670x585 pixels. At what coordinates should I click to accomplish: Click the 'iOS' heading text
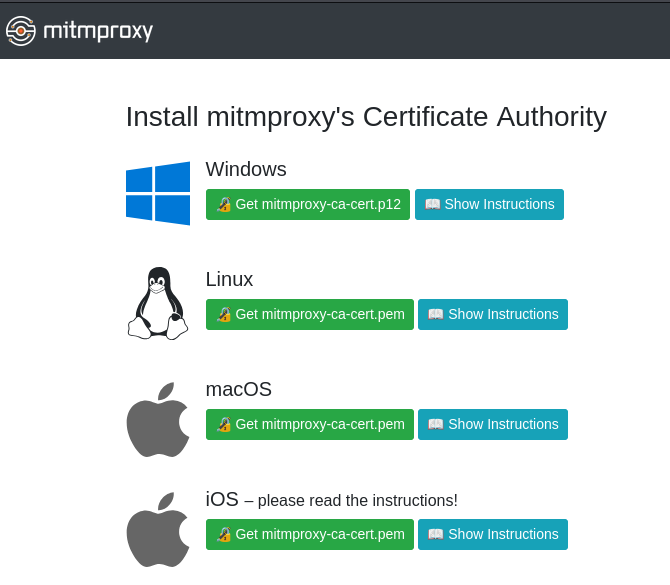(222, 499)
